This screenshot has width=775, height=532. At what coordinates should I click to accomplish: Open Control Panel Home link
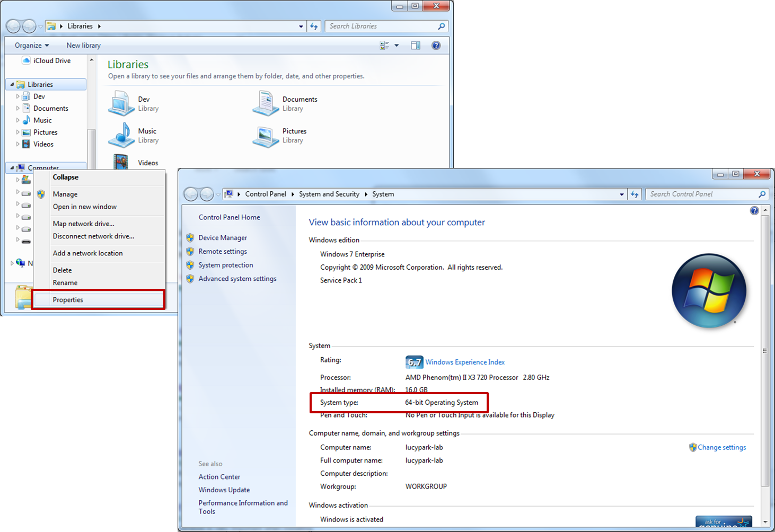tap(229, 217)
